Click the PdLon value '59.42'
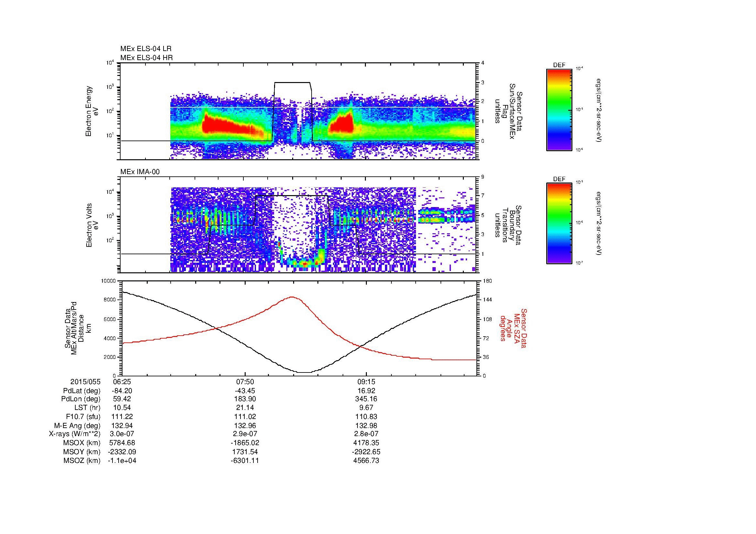 coord(122,399)
